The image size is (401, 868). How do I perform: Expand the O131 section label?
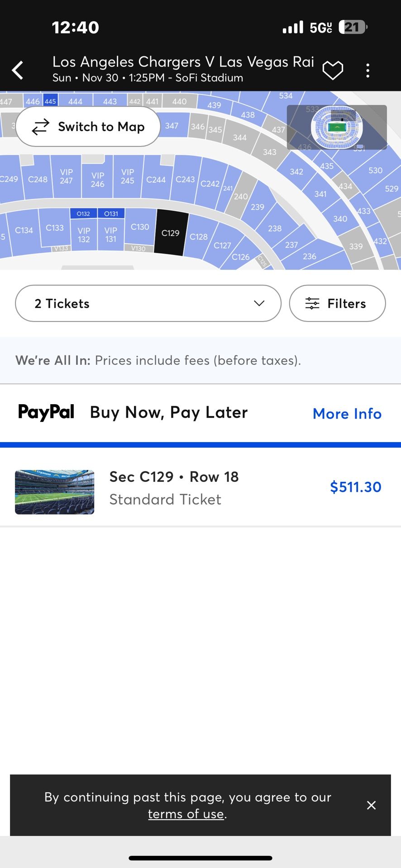click(x=111, y=213)
